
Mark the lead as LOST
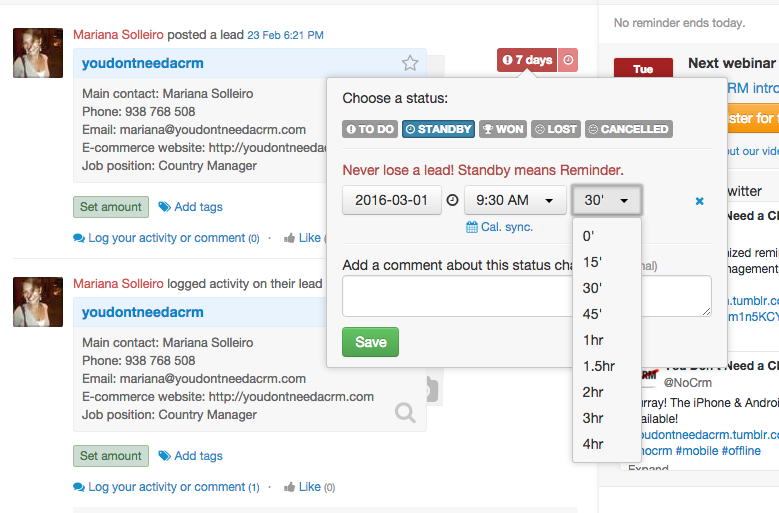click(x=555, y=129)
